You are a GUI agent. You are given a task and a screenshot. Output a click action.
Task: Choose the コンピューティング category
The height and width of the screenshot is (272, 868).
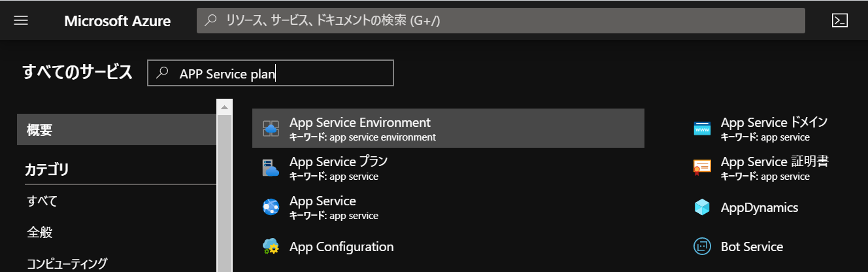(67, 263)
